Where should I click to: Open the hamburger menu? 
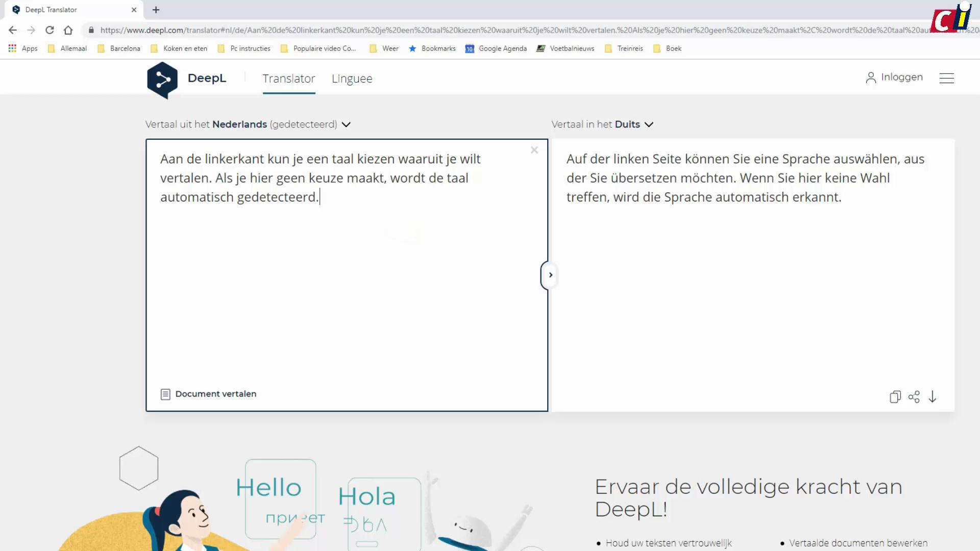pos(947,78)
